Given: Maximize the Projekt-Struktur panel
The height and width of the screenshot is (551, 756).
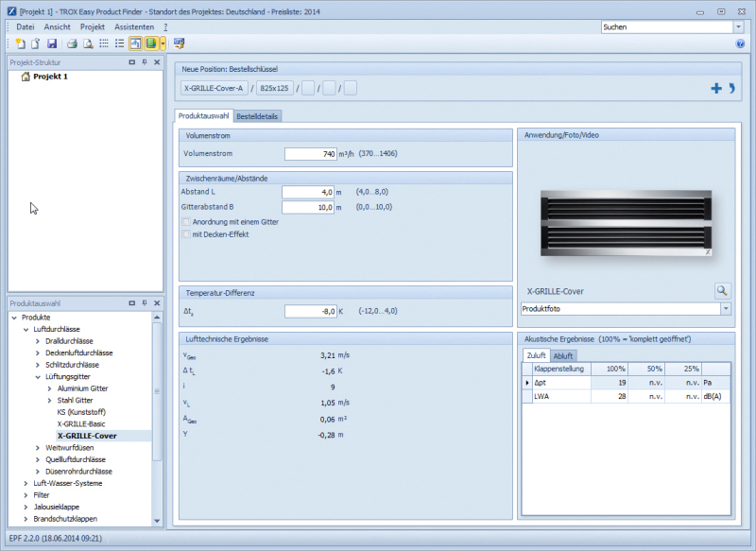Looking at the screenshot, I should [x=131, y=62].
